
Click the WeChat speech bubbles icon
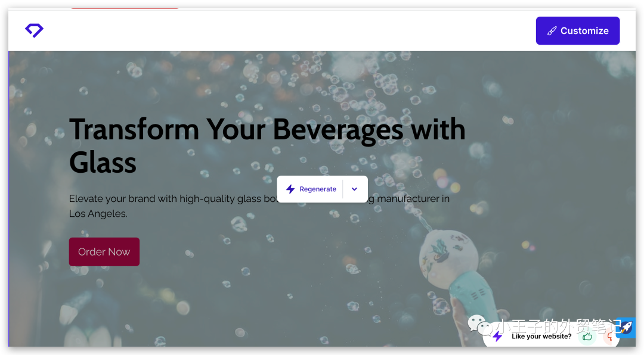point(479,325)
